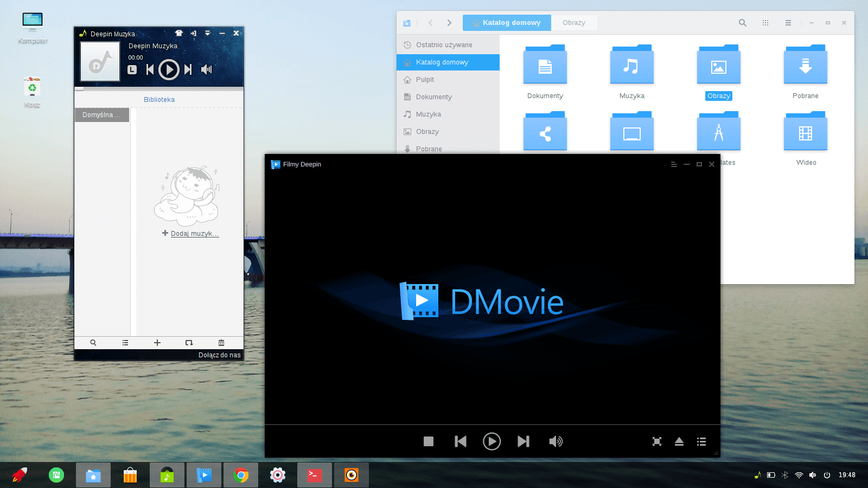
Task: Click the album cover thumbnail in Deepin Muzyka
Action: [x=100, y=62]
